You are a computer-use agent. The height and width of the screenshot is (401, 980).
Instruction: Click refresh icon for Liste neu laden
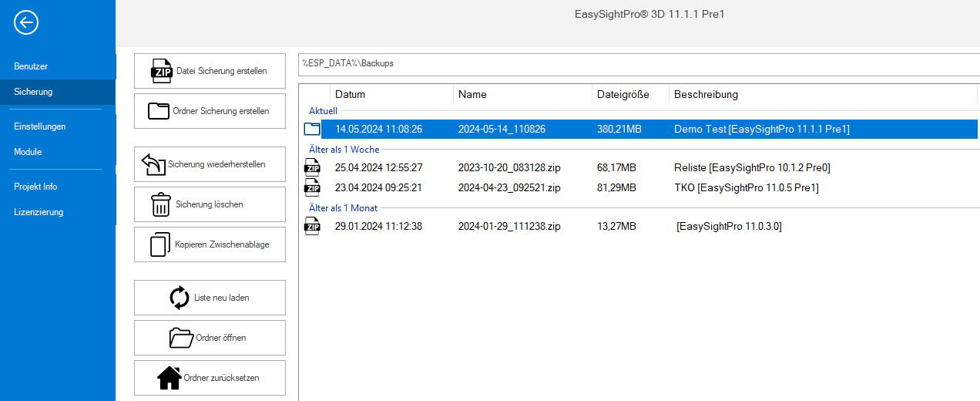pos(180,298)
